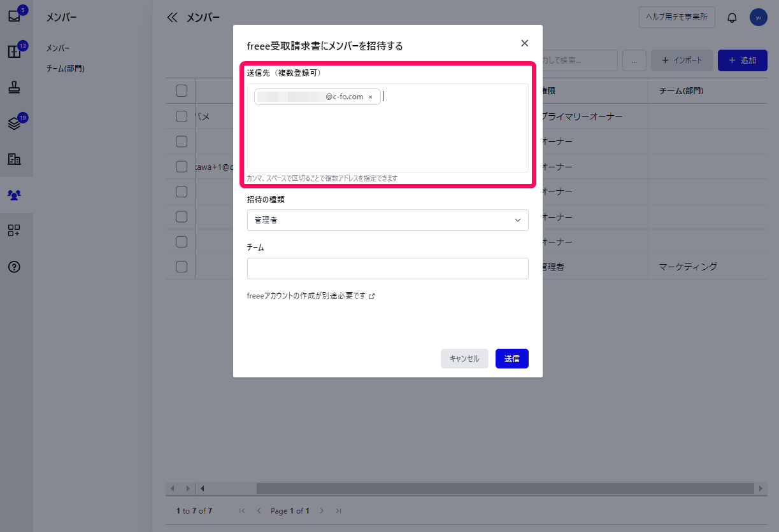This screenshot has width=779, height=532.
Task: Toggle the select-all checkbox in table header
Action: click(x=182, y=91)
